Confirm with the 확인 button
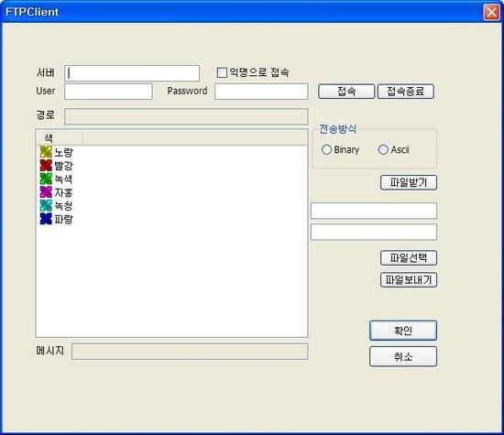Image resolution: width=504 pixels, height=435 pixels. pyautogui.click(x=403, y=331)
